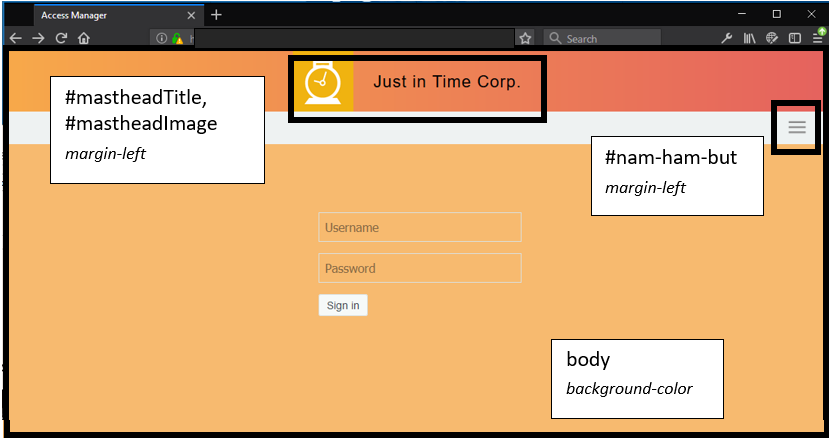The height and width of the screenshot is (438, 829).
Task: Bookmark this page with the star
Action: tap(524, 38)
